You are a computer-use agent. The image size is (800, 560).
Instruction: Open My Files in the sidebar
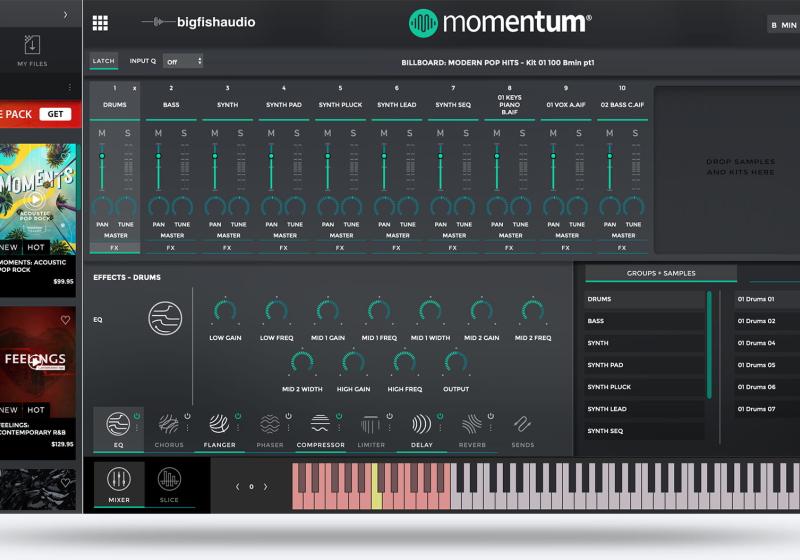tap(32, 50)
